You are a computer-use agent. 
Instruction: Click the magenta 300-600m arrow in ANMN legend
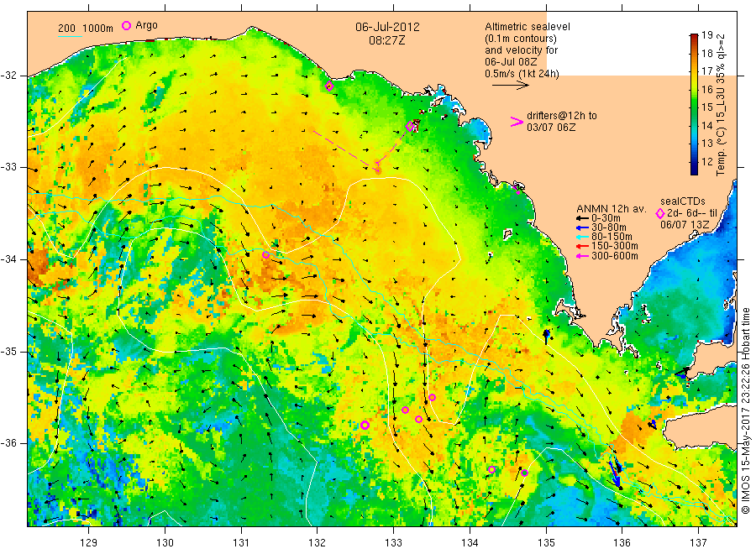(583, 256)
